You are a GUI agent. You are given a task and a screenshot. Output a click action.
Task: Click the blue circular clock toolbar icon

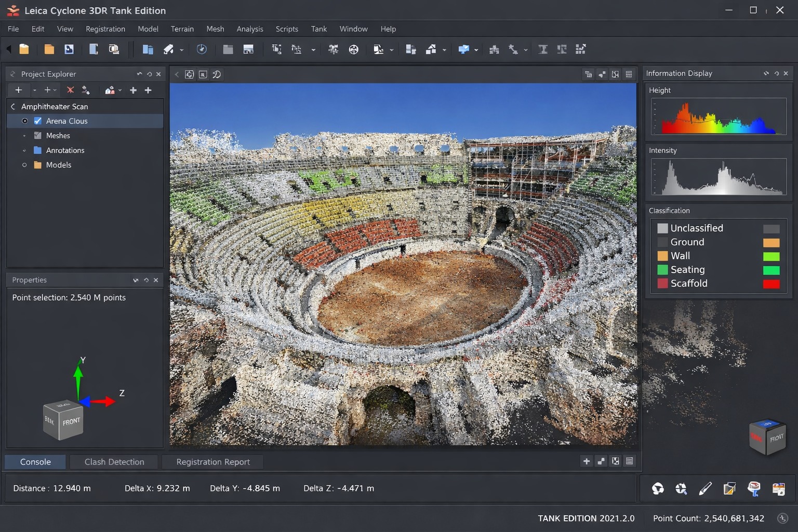pyautogui.click(x=202, y=49)
